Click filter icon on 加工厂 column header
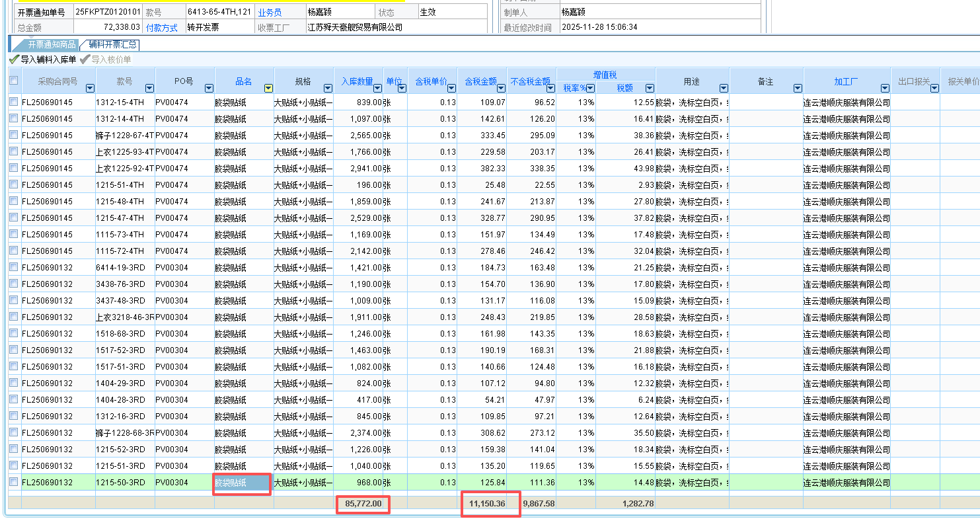The image size is (980, 519). pyautogui.click(x=885, y=88)
